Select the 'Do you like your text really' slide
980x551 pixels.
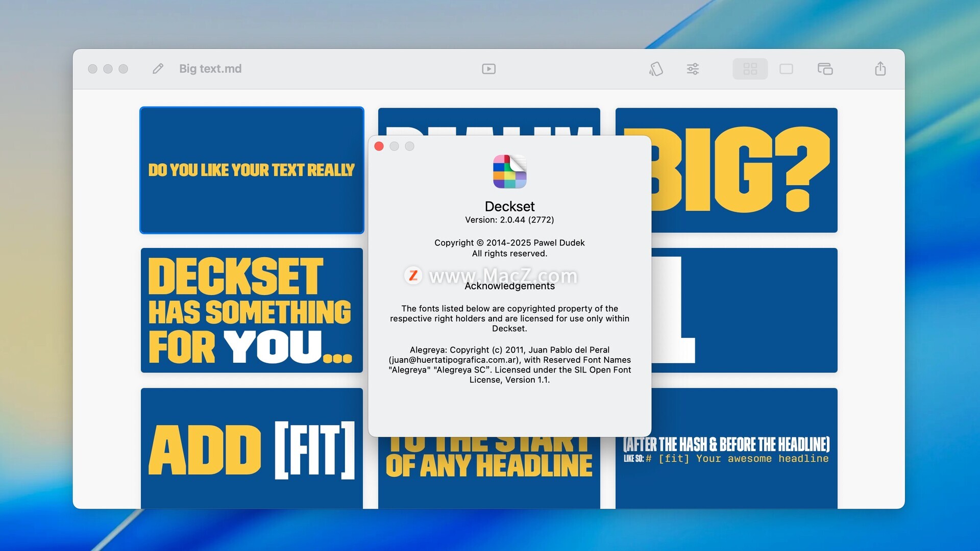pos(252,170)
